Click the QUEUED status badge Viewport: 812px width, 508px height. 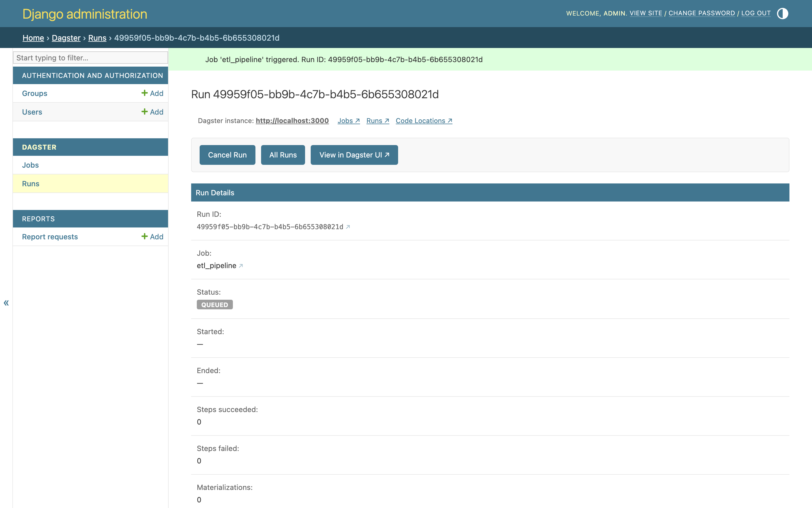tap(215, 305)
